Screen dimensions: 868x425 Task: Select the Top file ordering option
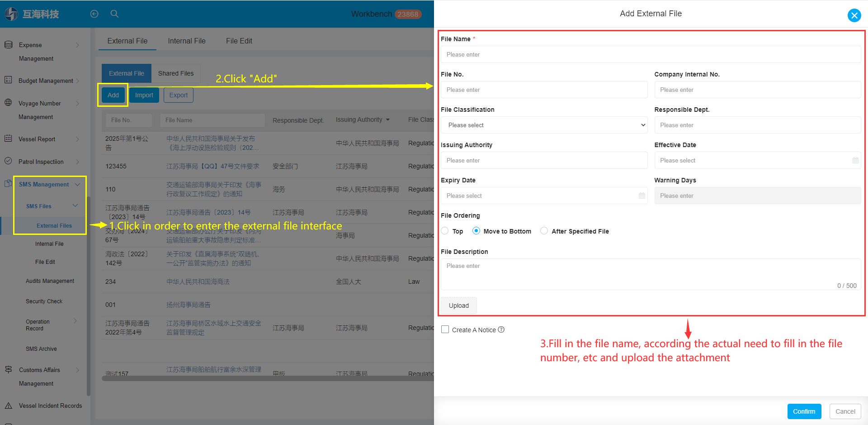coord(445,231)
